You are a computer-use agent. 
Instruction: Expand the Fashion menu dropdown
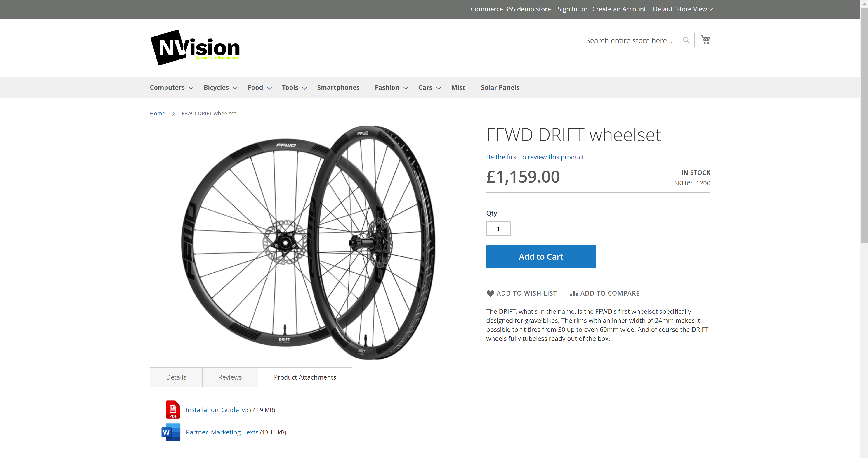[x=406, y=88]
